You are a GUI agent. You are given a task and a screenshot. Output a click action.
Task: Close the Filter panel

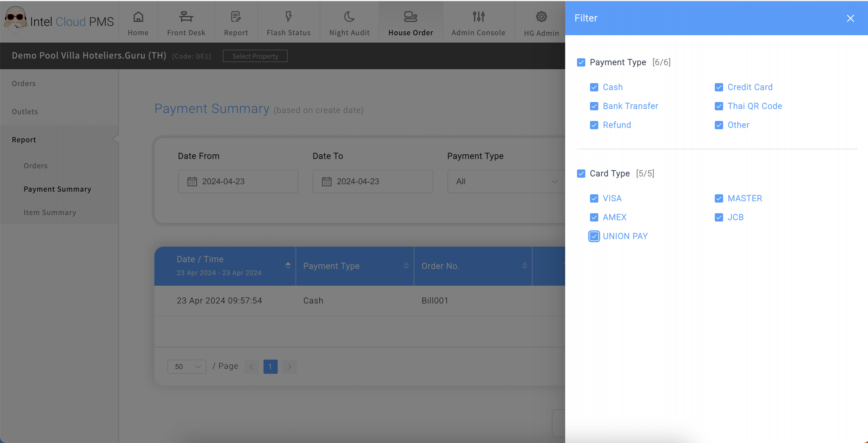coord(850,18)
